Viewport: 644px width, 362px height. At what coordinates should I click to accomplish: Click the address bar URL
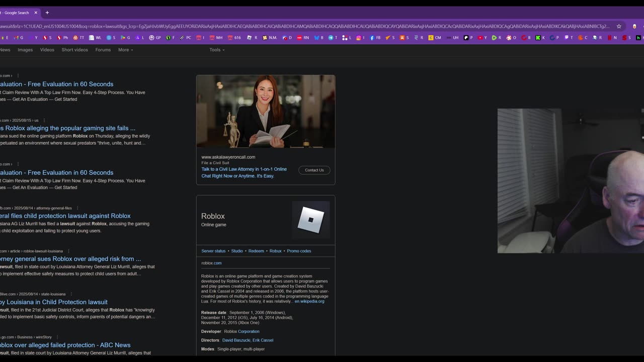[305, 26]
